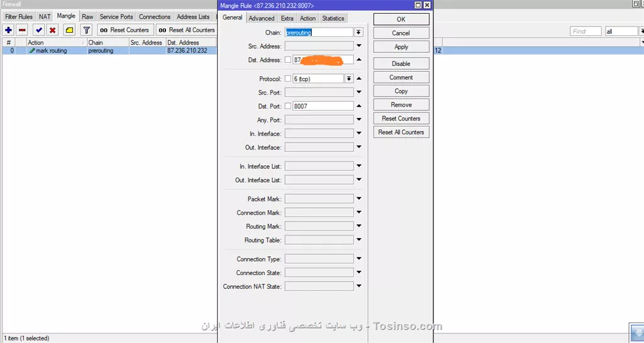Click Reset Counters button in Mangle Rule dialog
This screenshot has width=644, height=343.
point(401,119)
